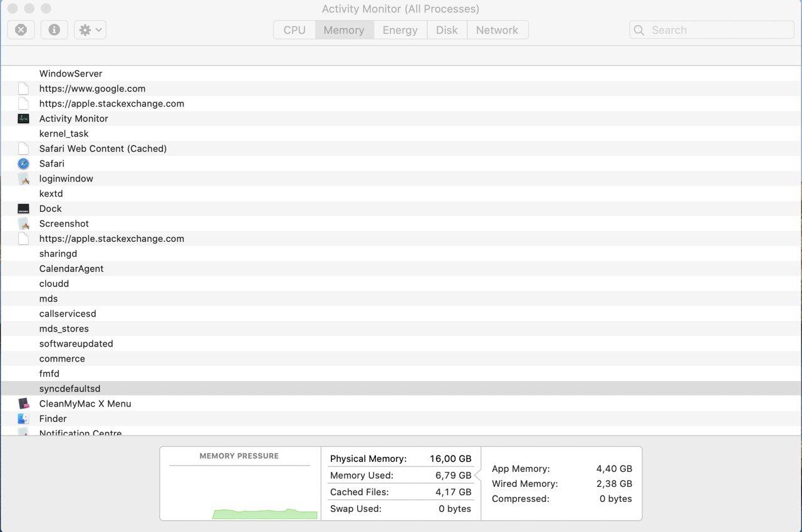The image size is (802, 532).
Task: Click the Quit Process stop icon
Action: point(21,29)
